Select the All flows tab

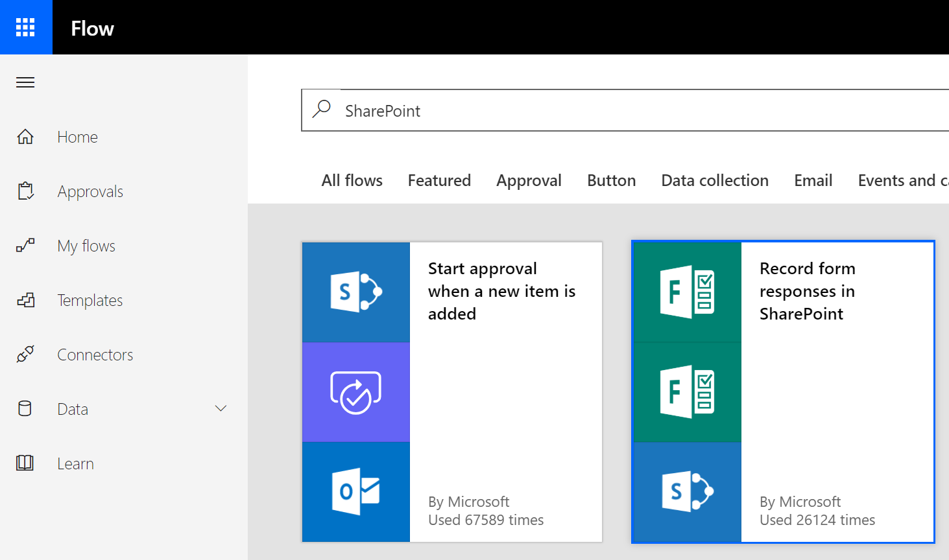click(x=352, y=180)
